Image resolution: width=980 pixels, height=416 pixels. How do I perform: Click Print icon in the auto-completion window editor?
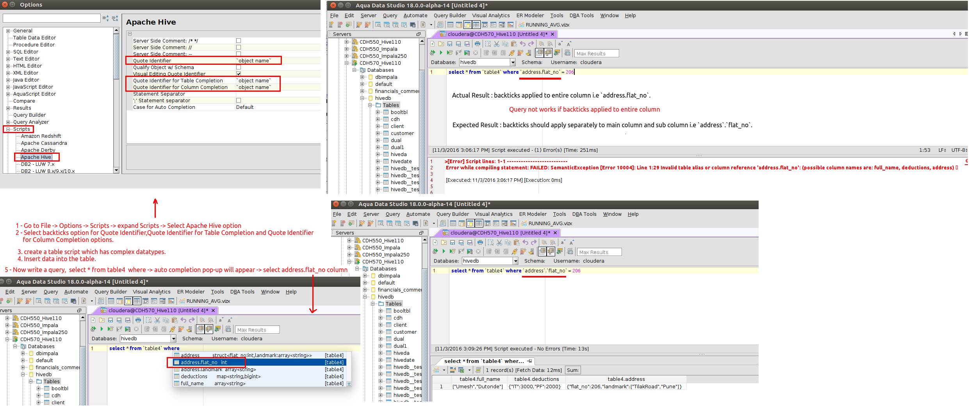138,320
